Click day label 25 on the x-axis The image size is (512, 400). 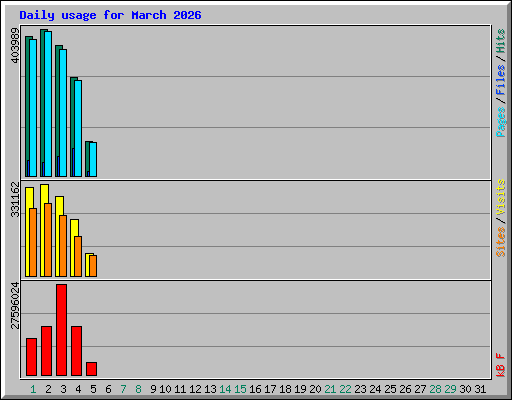click(390, 389)
